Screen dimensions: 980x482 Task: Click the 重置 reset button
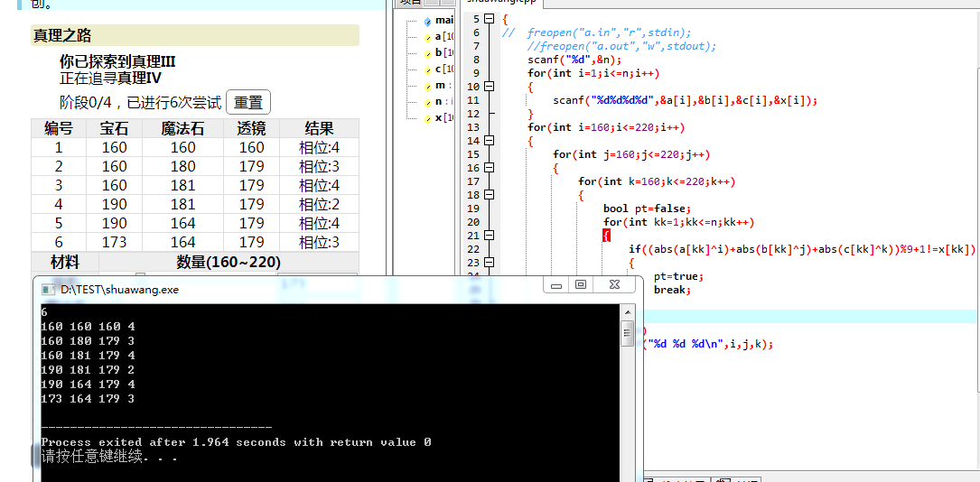(248, 103)
